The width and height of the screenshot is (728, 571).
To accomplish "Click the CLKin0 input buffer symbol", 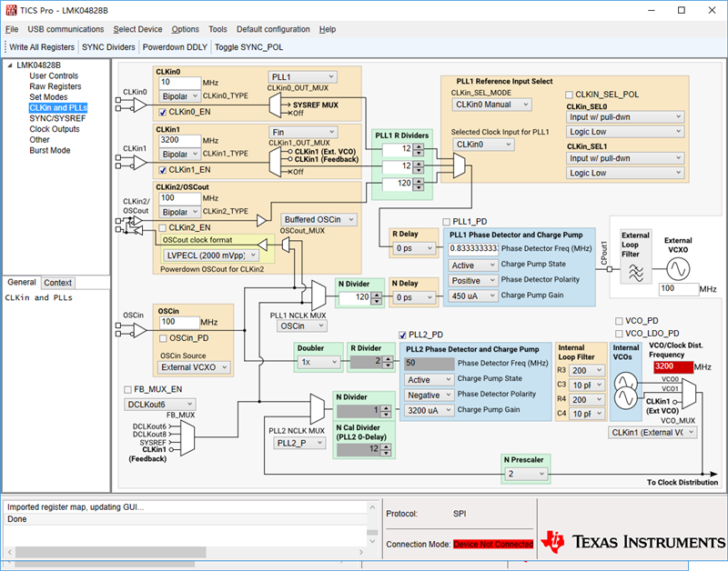I will point(139,105).
